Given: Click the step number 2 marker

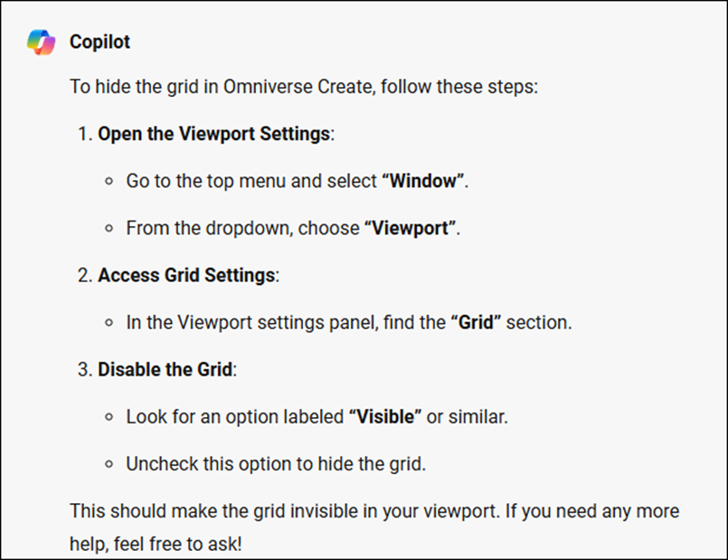Looking at the screenshot, I should pos(85,275).
